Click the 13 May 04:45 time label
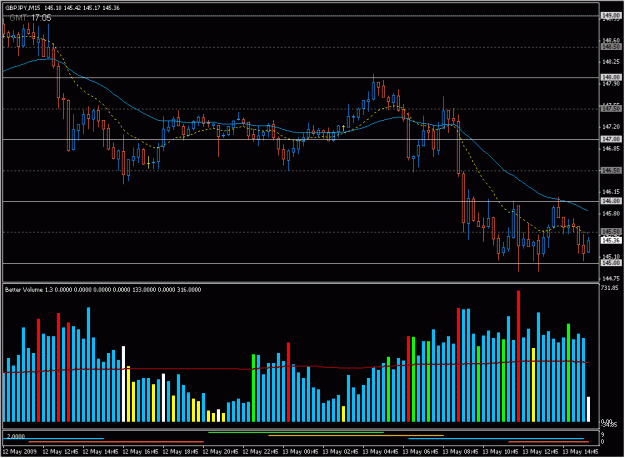This screenshot has height=458, width=625. [x=380, y=452]
